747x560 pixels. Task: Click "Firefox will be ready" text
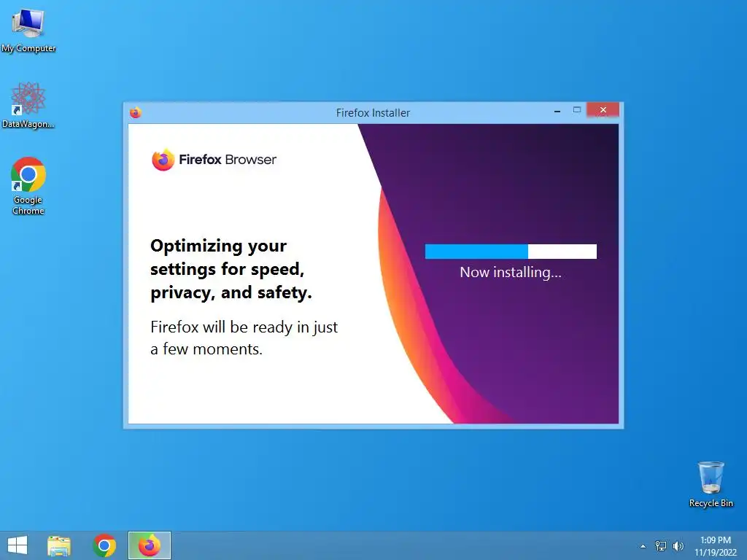(x=244, y=338)
